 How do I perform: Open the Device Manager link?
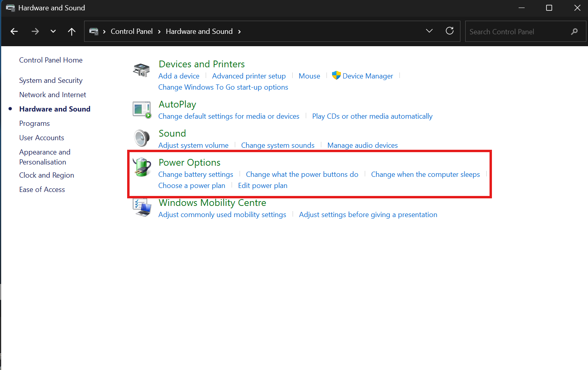tap(368, 76)
